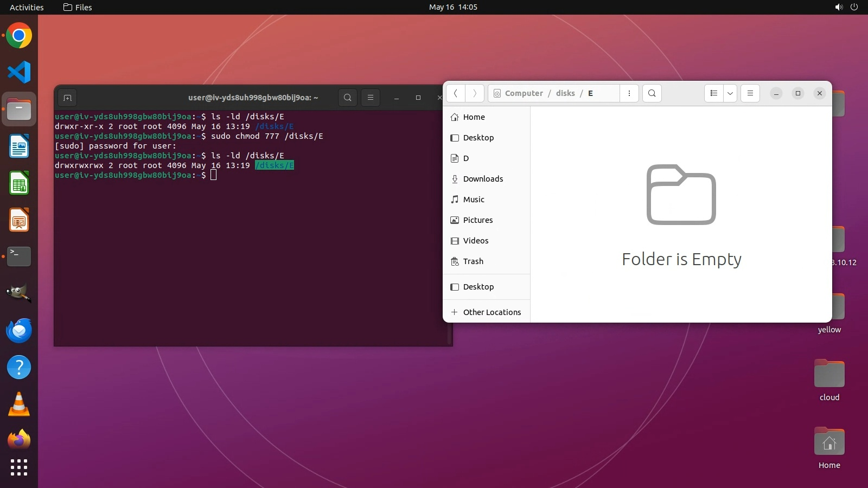Open the cloud folder on desktop
This screenshot has height=488, width=868.
pos(829,374)
